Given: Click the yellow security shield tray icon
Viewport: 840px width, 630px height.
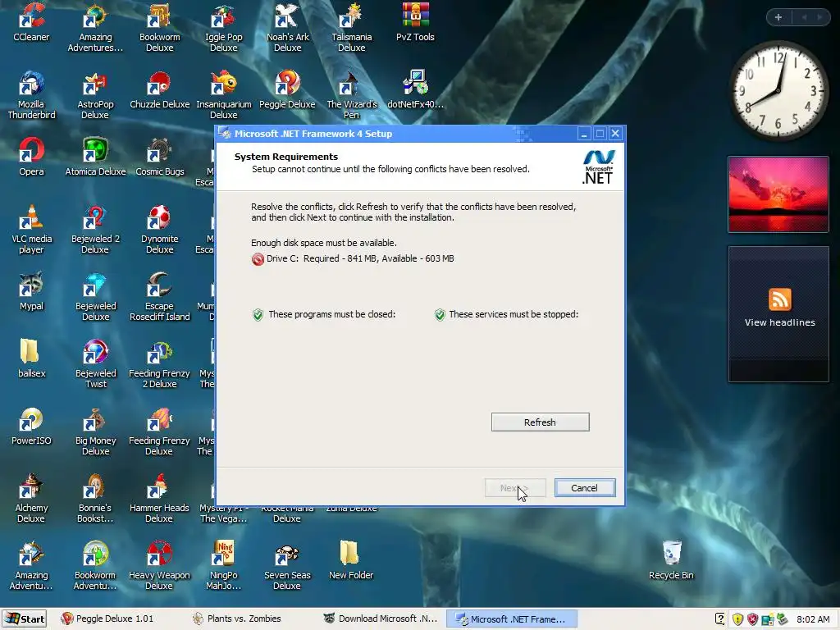Looking at the screenshot, I should 737,619.
